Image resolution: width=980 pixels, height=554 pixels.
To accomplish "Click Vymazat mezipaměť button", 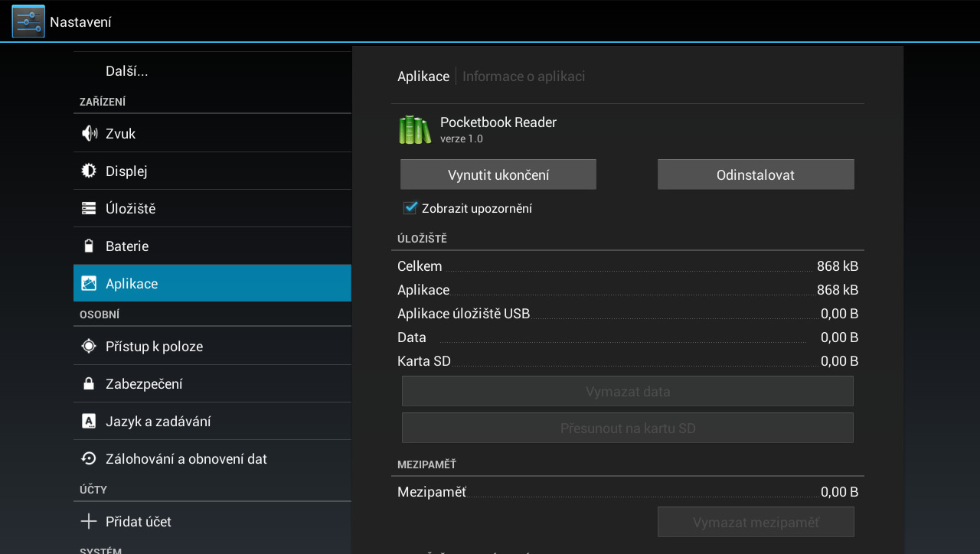I will (x=756, y=522).
